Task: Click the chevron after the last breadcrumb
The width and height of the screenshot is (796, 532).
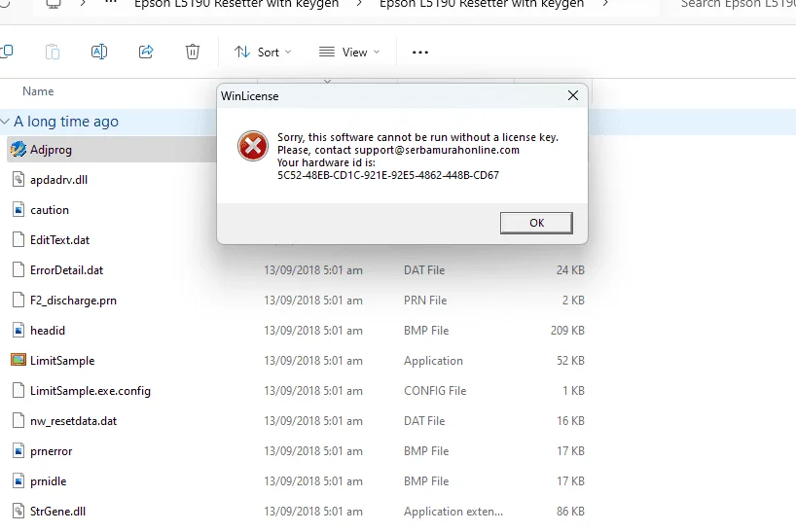Action: pyautogui.click(x=605, y=4)
